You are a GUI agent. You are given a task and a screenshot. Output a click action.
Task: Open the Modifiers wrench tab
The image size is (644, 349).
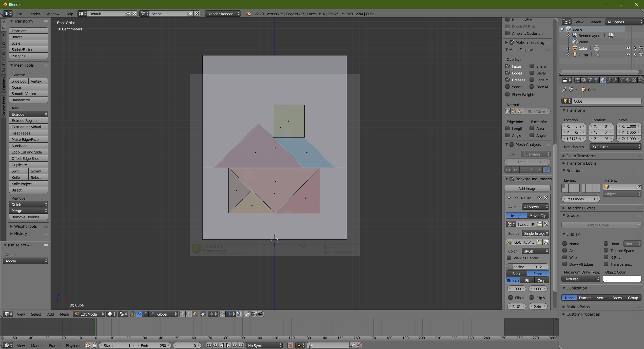615,80
